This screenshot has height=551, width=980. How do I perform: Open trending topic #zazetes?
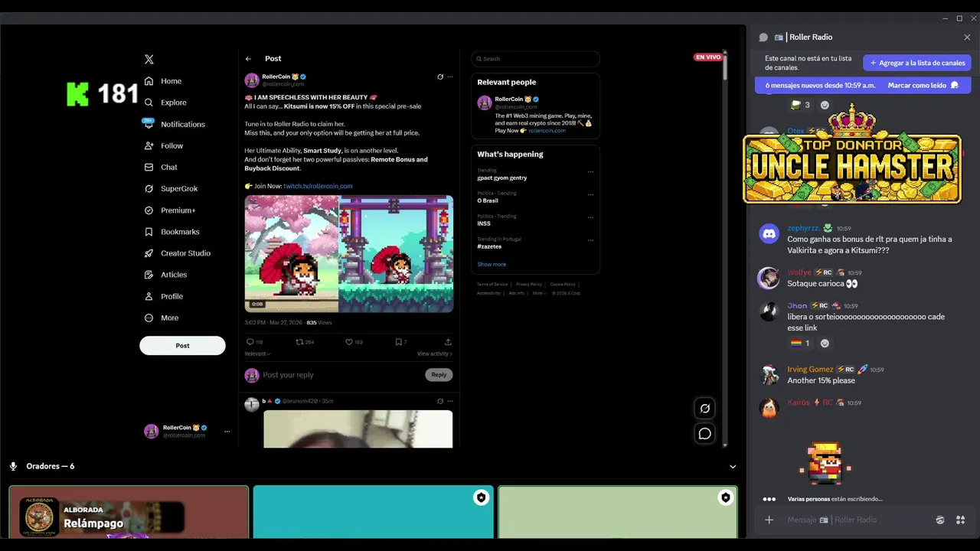pyautogui.click(x=488, y=246)
